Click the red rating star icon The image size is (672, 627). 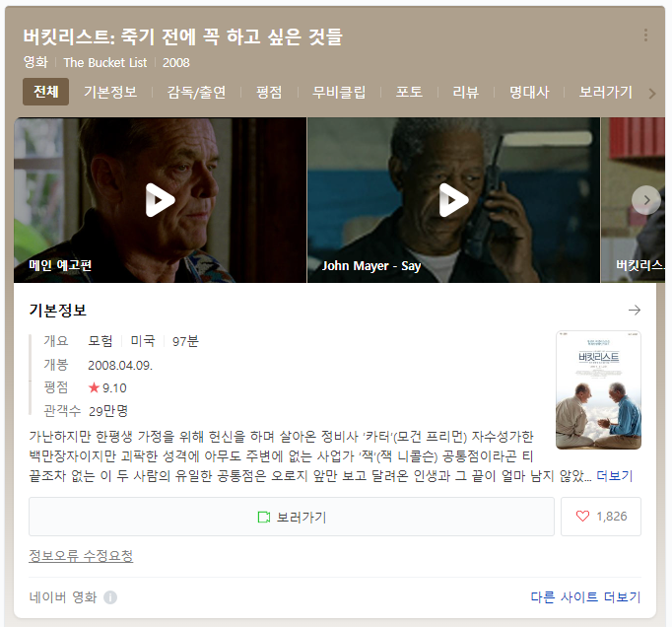tap(94, 387)
